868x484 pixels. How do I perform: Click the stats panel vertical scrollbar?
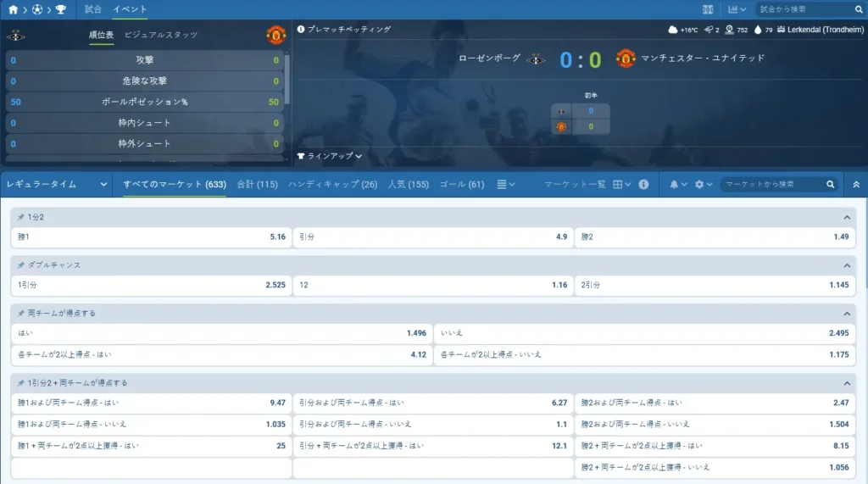click(287, 79)
